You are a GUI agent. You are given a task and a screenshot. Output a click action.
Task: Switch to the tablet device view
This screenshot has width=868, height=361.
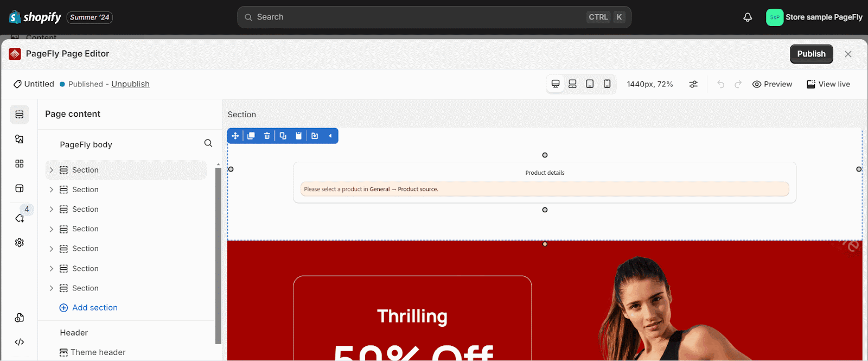coord(590,84)
